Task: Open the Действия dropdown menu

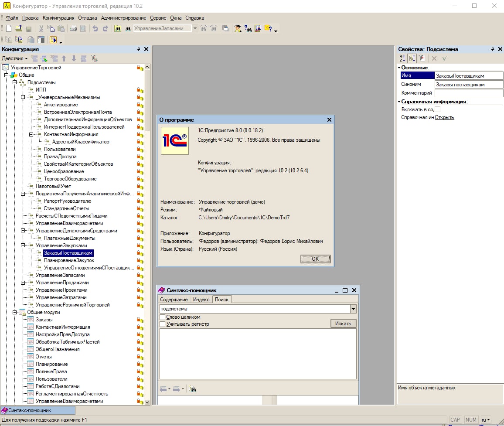Action: 15,58
